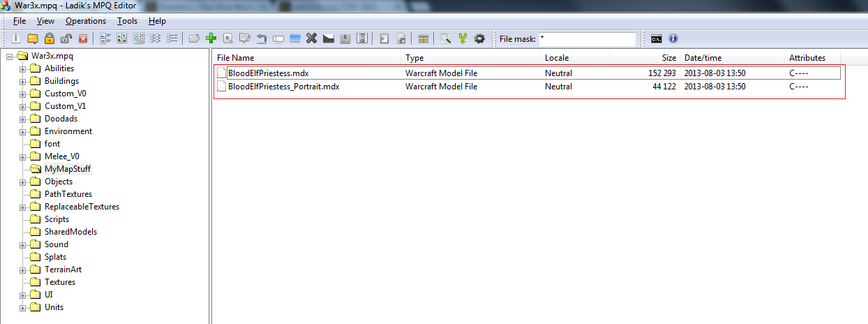Screen dimensions: 868x324
Task: Open settings with the gear icon
Action: pos(479,38)
